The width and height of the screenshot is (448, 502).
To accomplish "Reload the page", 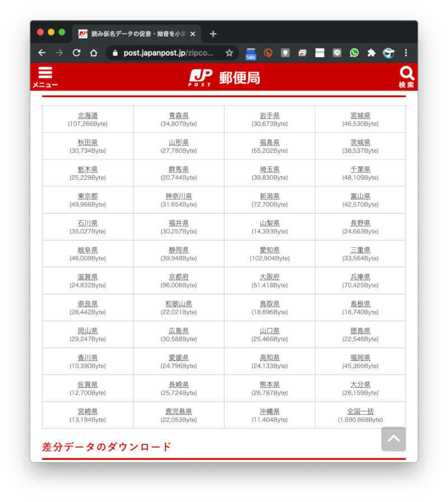I will [76, 53].
